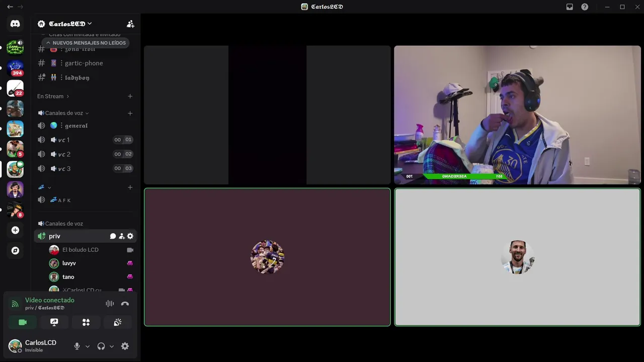Screen dimensions: 644x362
Task: Edit priv channel settings gear
Action: [130, 236]
